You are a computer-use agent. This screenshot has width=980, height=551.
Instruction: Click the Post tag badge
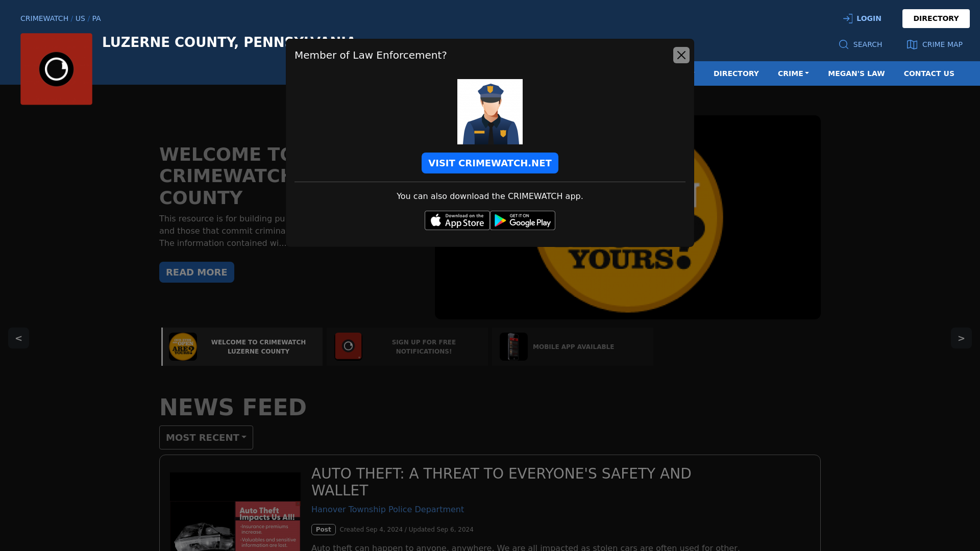click(323, 530)
